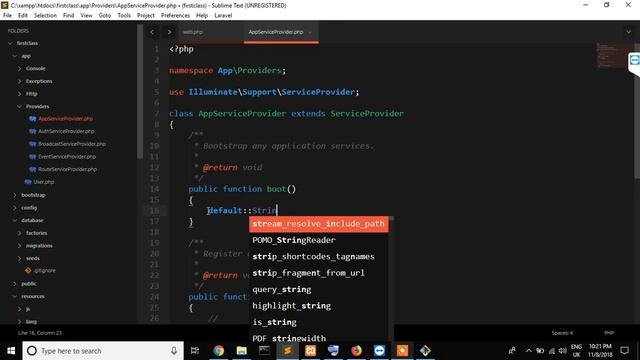Open the Project menu
This screenshot has height=360, width=640.
pyautogui.click(x=146, y=16)
